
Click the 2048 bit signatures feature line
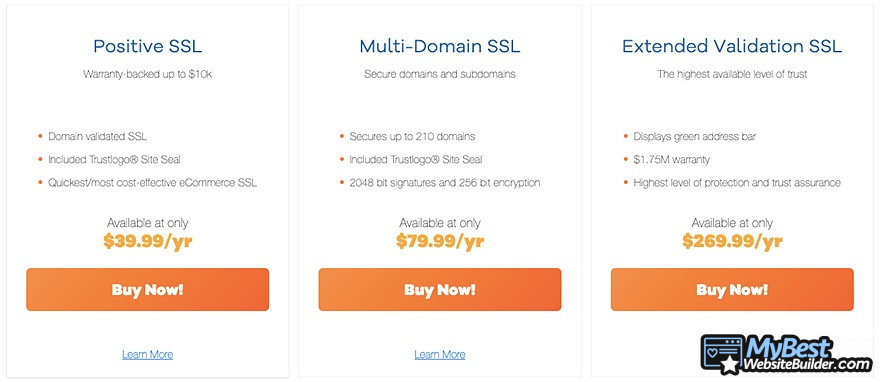[445, 183]
